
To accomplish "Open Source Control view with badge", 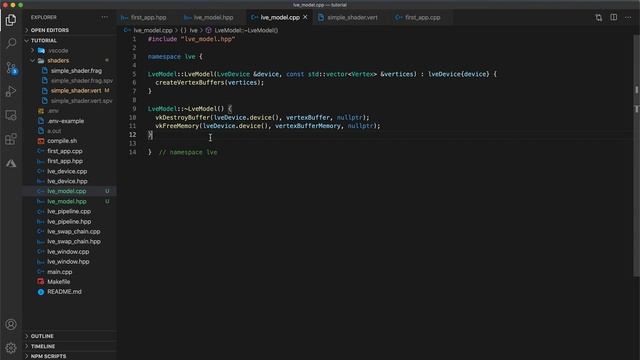I will point(11,68).
